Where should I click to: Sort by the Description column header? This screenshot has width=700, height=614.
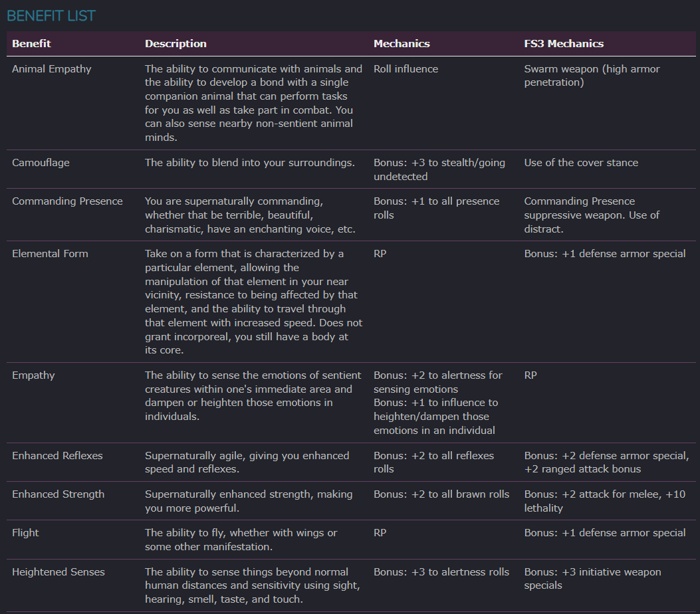pos(175,43)
